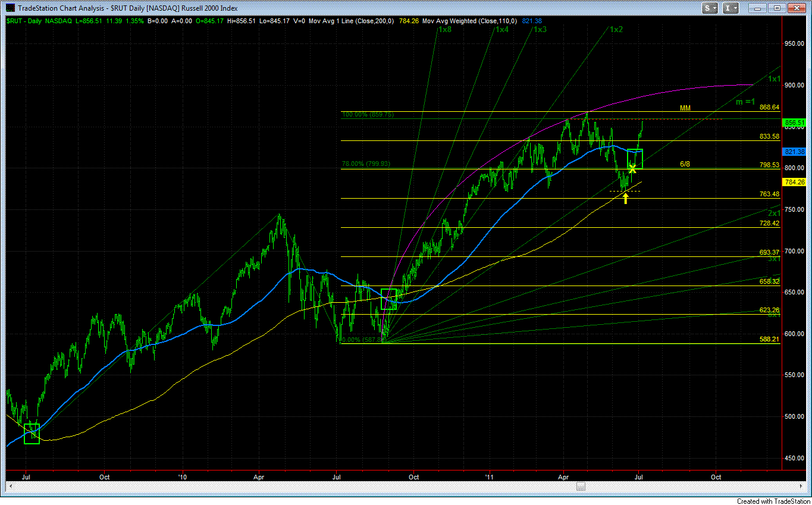Click the horizontal scrollbar left arrow
The height and width of the screenshot is (505, 812).
[10, 487]
